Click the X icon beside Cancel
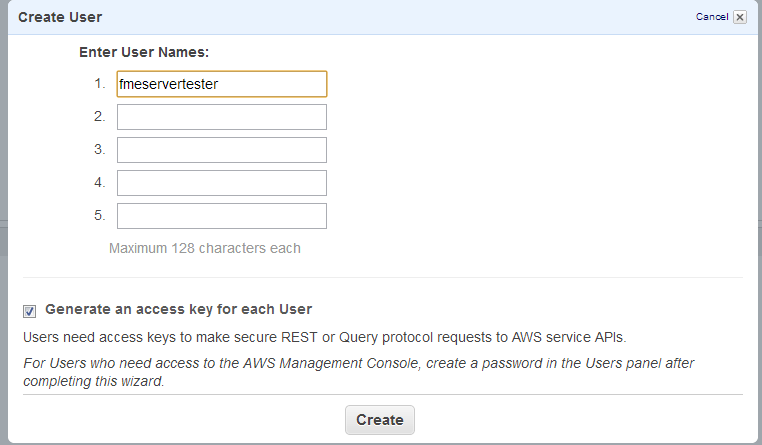The width and height of the screenshot is (762, 445). 739,17
